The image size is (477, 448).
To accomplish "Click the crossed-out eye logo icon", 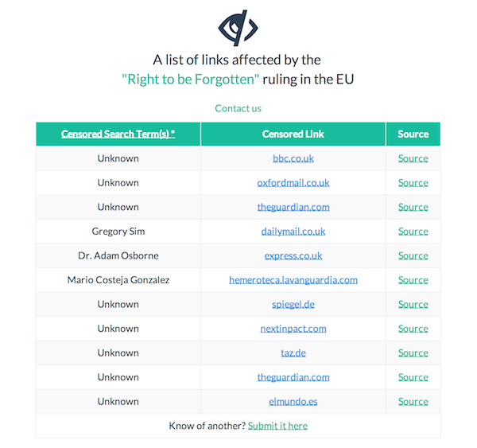I will 238,28.
